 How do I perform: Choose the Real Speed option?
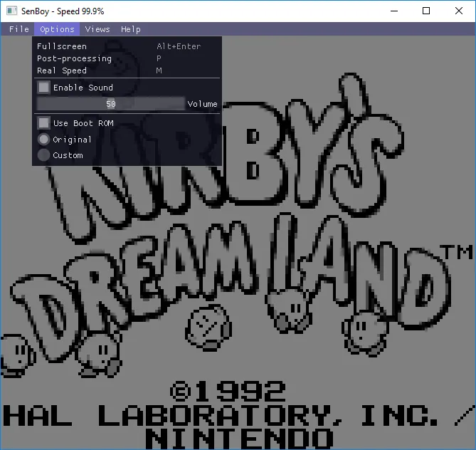click(127, 70)
